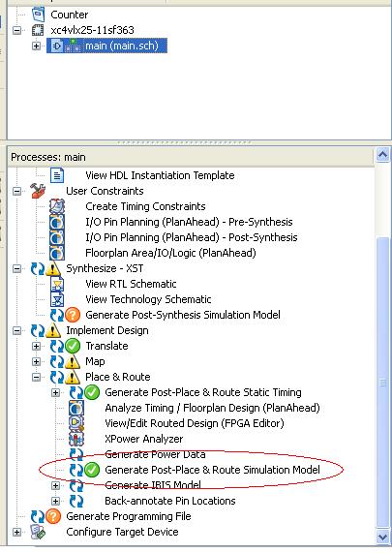Click the Processes panel scroll up arrow
Screen dimensions: 392x553
point(383,155)
